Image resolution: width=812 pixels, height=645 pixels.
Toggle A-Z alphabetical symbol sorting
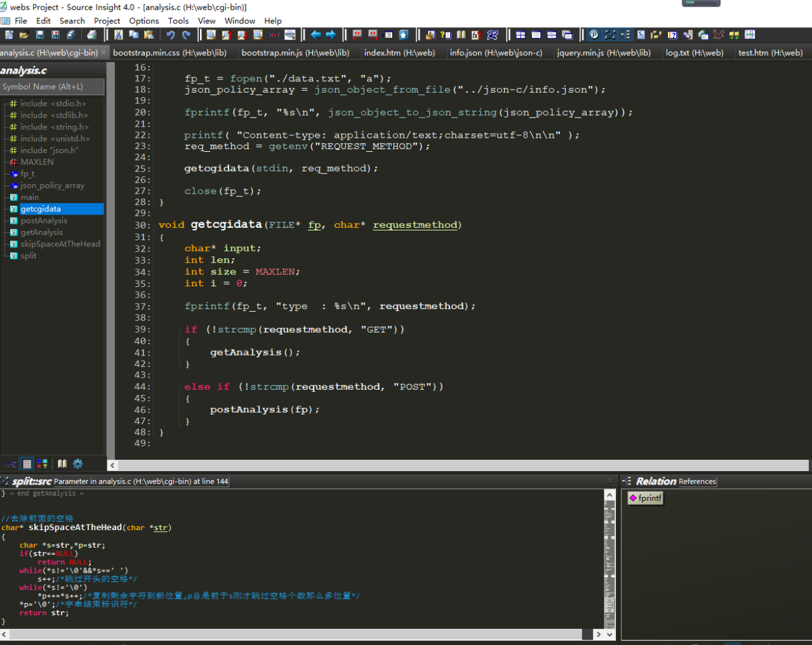click(11, 464)
